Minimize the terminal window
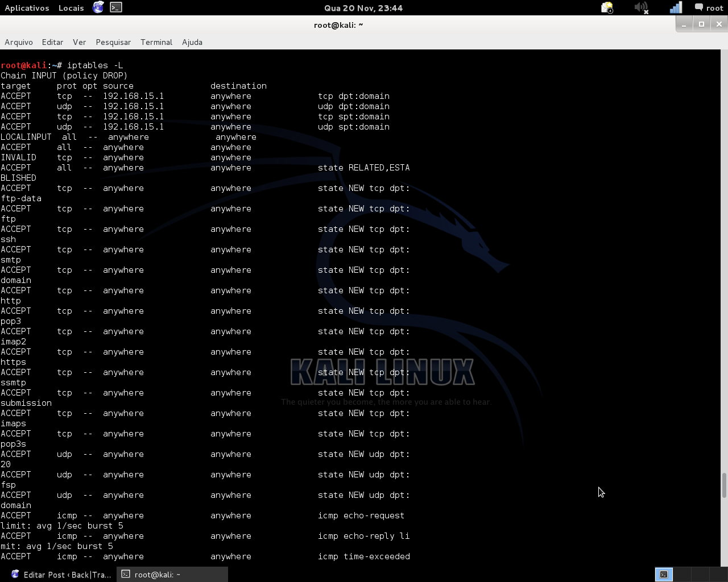The height and width of the screenshot is (582, 728). [684, 24]
